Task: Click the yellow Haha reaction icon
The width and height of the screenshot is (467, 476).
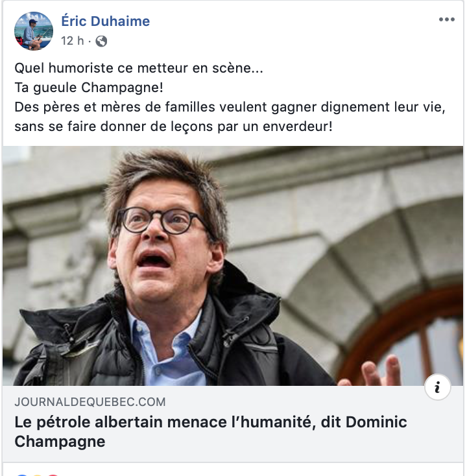Action: (37, 475)
